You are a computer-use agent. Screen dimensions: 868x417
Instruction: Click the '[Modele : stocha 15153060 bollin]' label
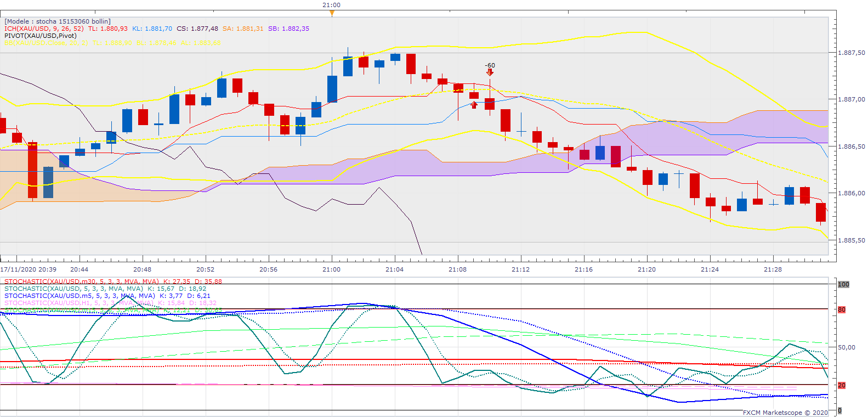[58, 21]
